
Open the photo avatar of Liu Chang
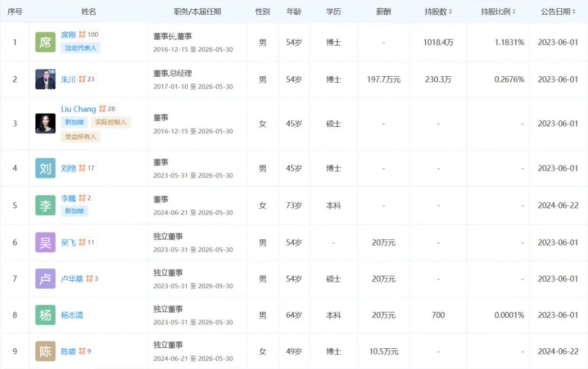pos(45,124)
